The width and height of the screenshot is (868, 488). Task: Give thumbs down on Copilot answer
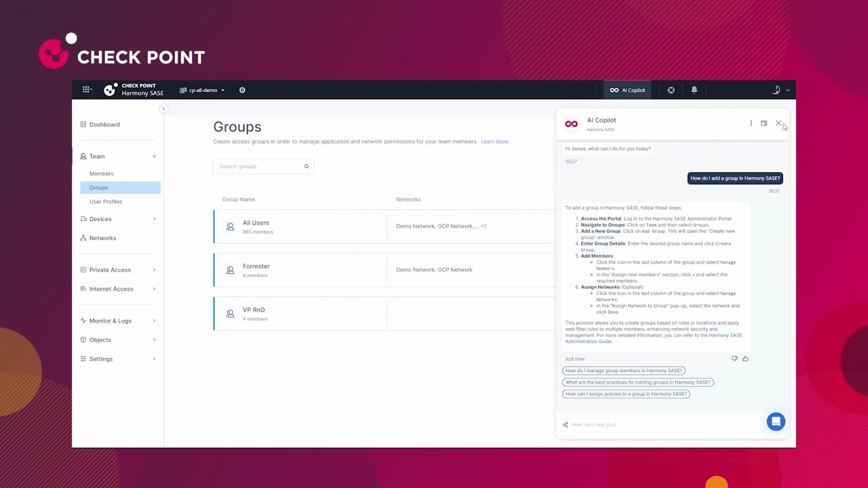734,359
